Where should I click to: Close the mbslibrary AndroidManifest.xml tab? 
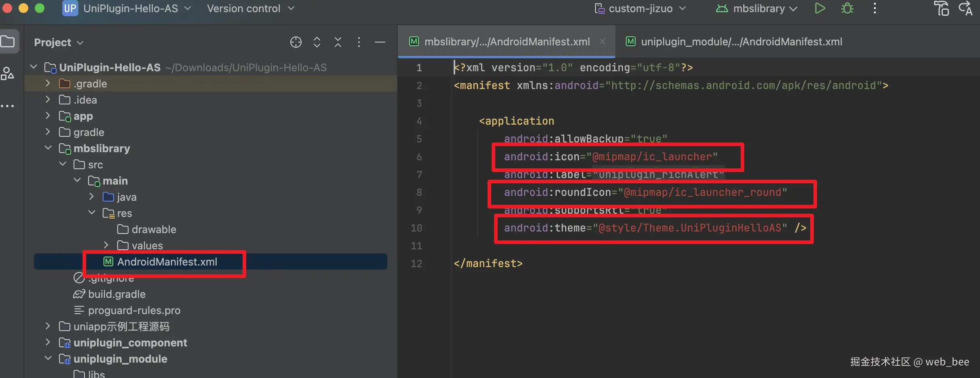coord(602,41)
